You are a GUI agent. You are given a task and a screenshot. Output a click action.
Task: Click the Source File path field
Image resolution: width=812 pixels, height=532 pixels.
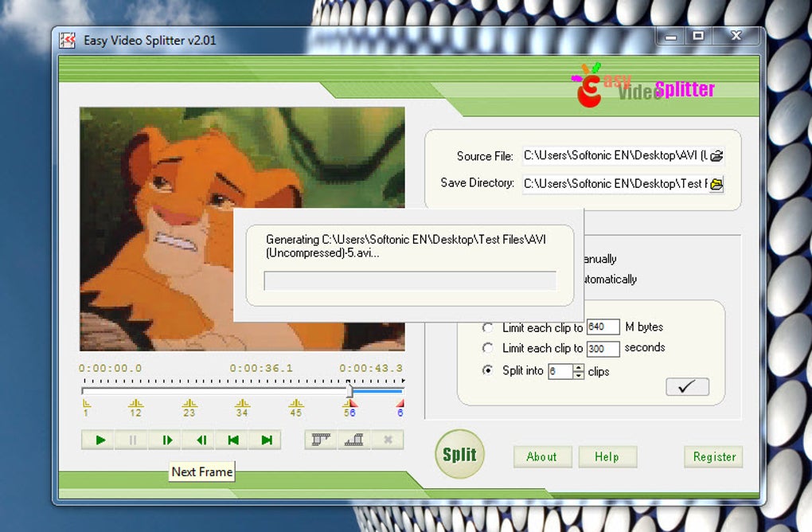pos(615,155)
